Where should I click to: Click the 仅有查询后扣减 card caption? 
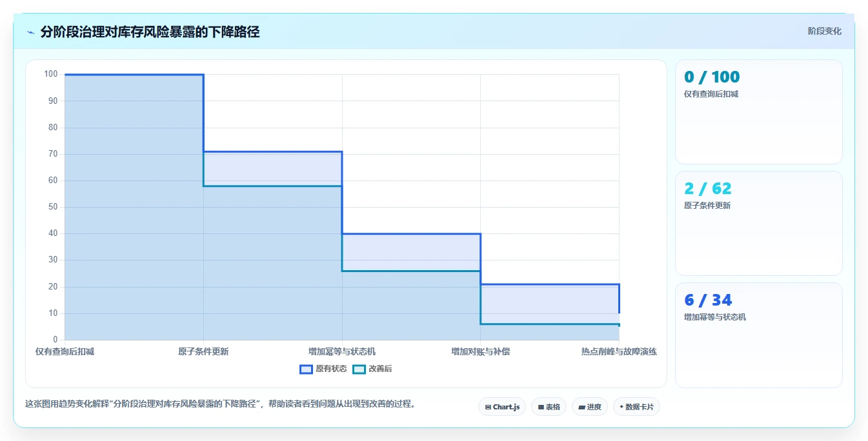click(x=711, y=94)
